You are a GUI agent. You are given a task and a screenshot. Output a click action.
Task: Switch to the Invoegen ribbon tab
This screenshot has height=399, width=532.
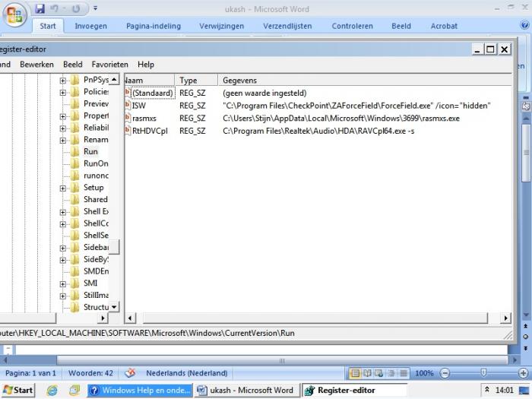[90, 26]
